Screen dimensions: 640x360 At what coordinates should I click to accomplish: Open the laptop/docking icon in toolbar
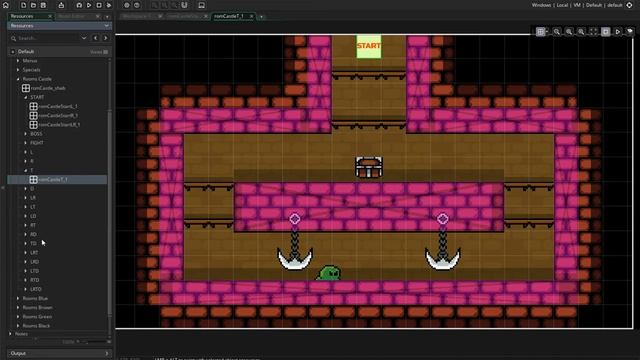tap(202, 5)
